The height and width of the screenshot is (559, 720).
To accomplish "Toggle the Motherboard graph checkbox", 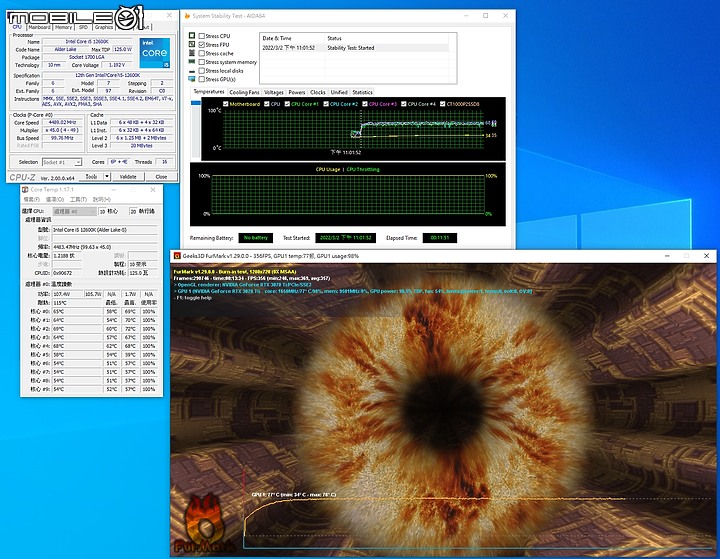I will pyautogui.click(x=225, y=104).
